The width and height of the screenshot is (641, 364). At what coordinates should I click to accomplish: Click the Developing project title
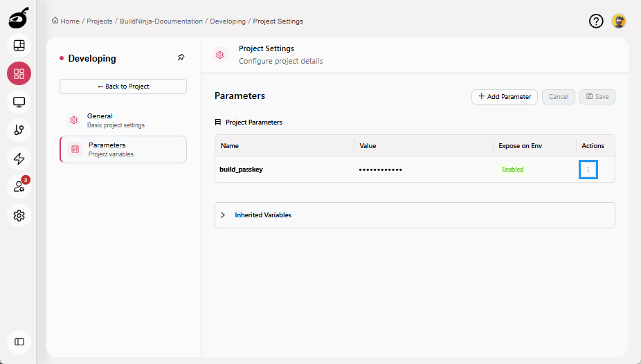(x=92, y=58)
